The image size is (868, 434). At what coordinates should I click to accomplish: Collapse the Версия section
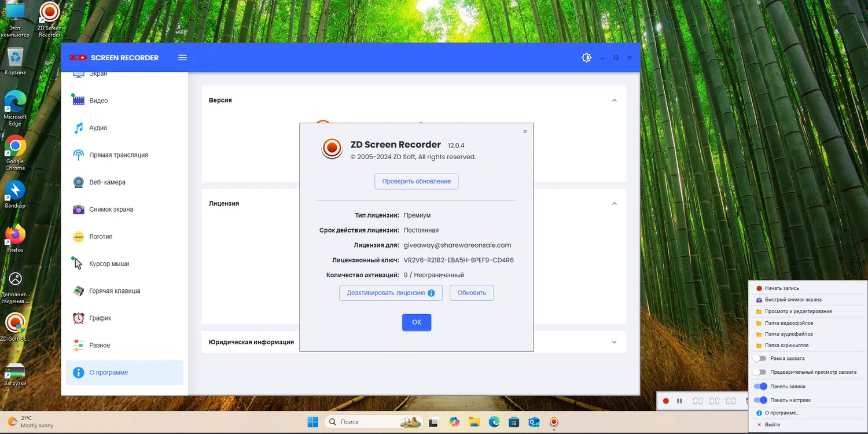point(615,101)
